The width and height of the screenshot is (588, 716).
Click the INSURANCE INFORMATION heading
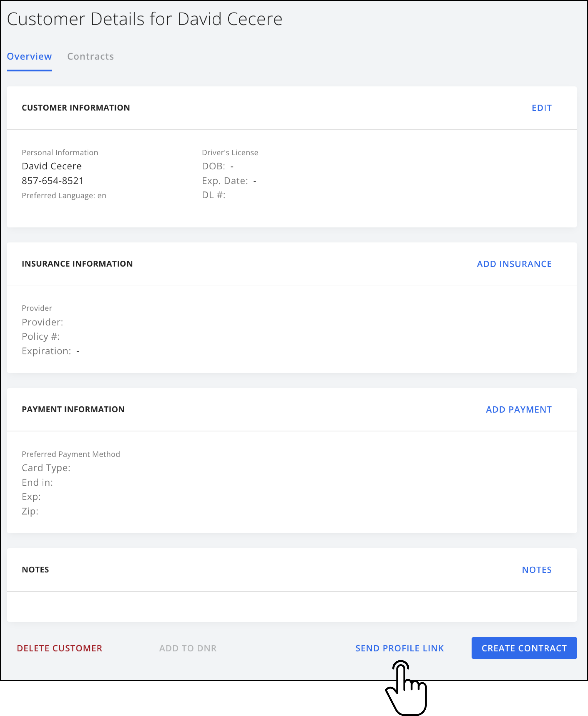click(77, 264)
